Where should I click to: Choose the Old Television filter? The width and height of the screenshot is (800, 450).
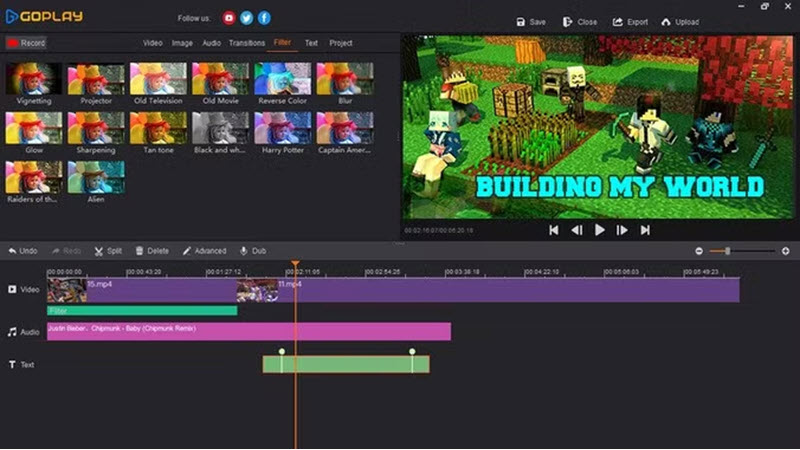tap(158, 79)
